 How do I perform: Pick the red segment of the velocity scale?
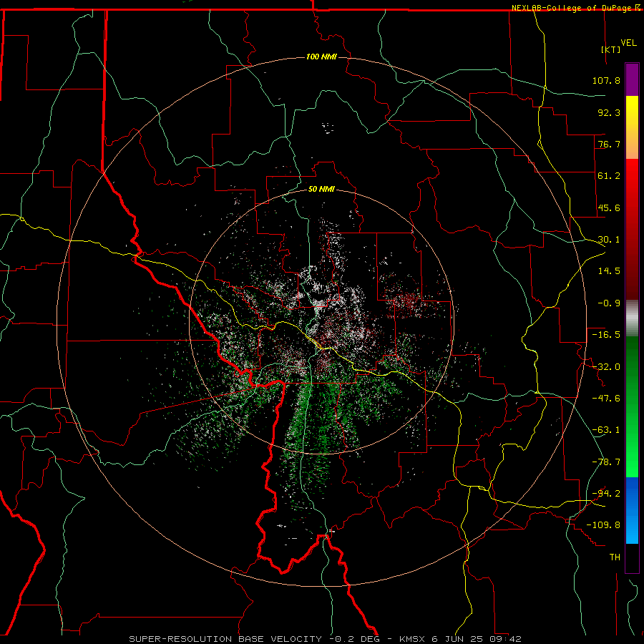632,229
